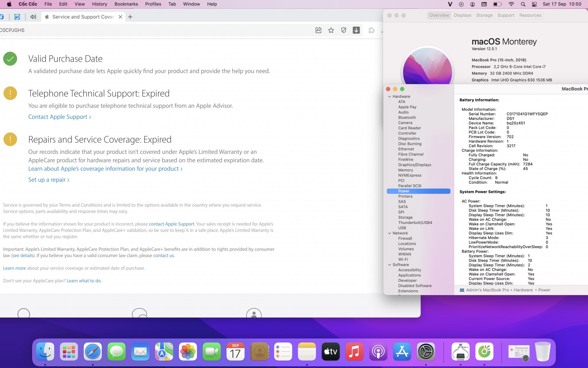Bookmark page with the star icon
588x368 pixels.
click(331, 30)
